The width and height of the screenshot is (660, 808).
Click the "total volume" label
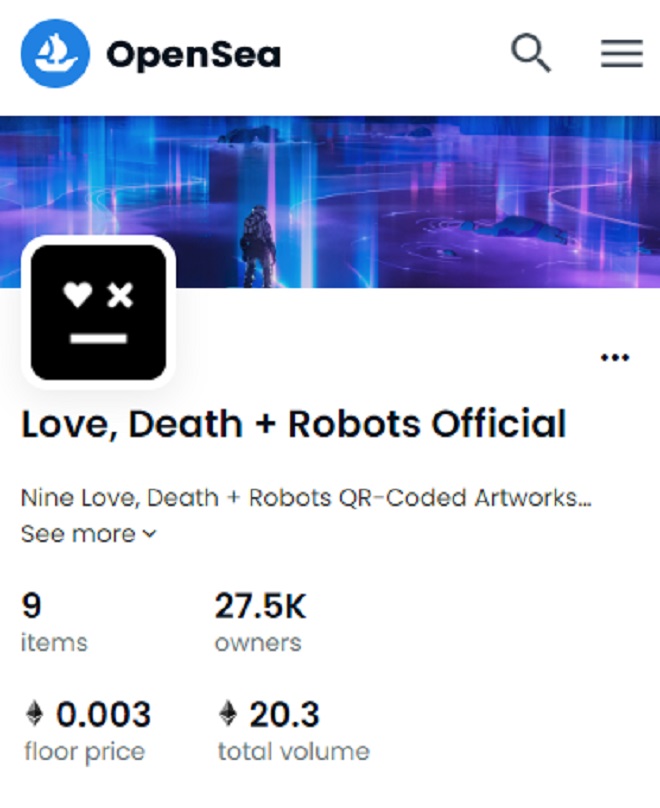pyautogui.click(x=293, y=751)
